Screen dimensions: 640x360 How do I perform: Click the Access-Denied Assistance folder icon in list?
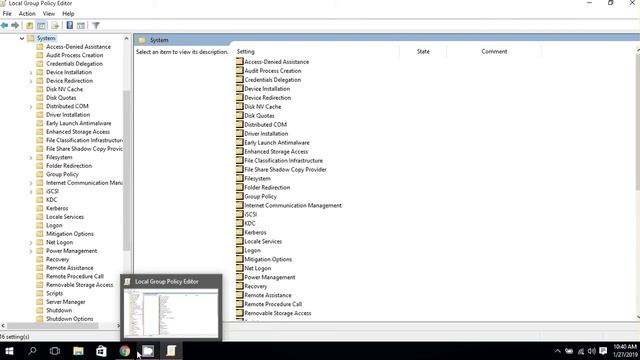point(240,62)
